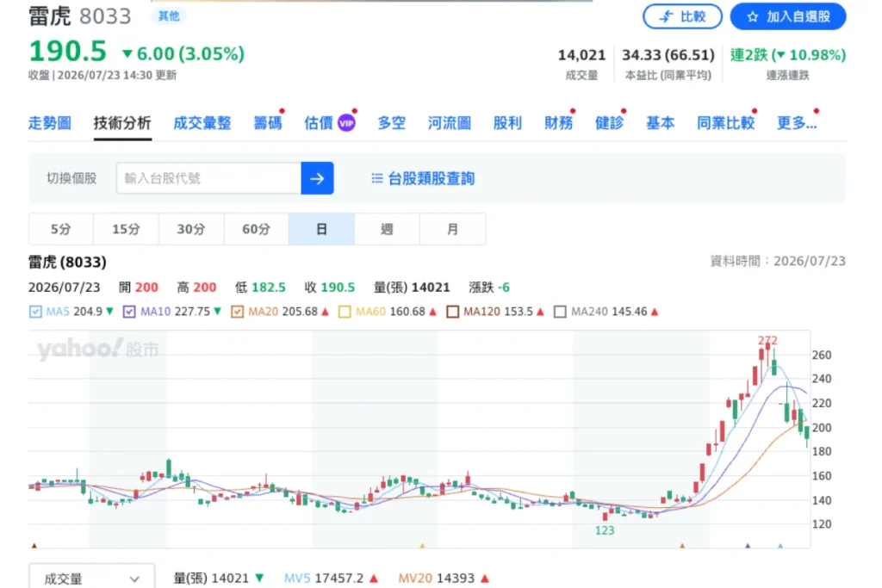The width and height of the screenshot is (882, 588).
Task: Toggle the MA20 checkbox
Action: 238,312
